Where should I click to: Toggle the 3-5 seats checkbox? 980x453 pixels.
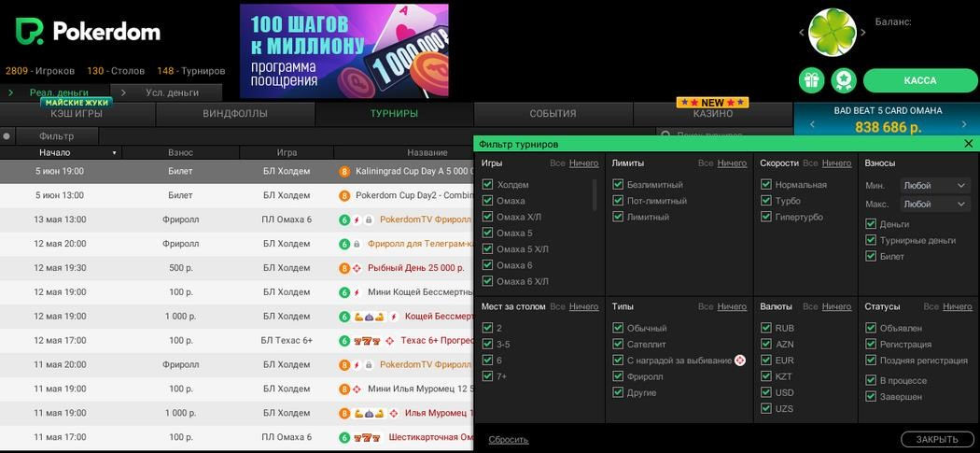[488, 344]
